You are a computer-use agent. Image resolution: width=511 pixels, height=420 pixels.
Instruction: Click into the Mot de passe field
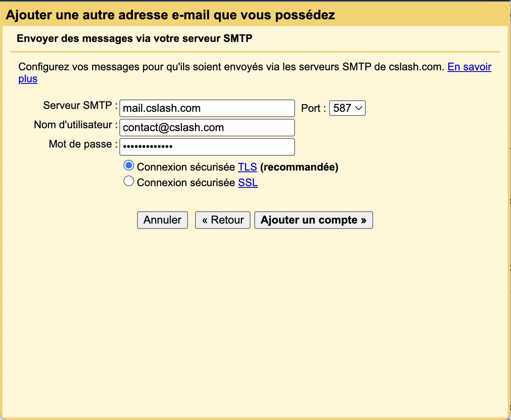207,147
